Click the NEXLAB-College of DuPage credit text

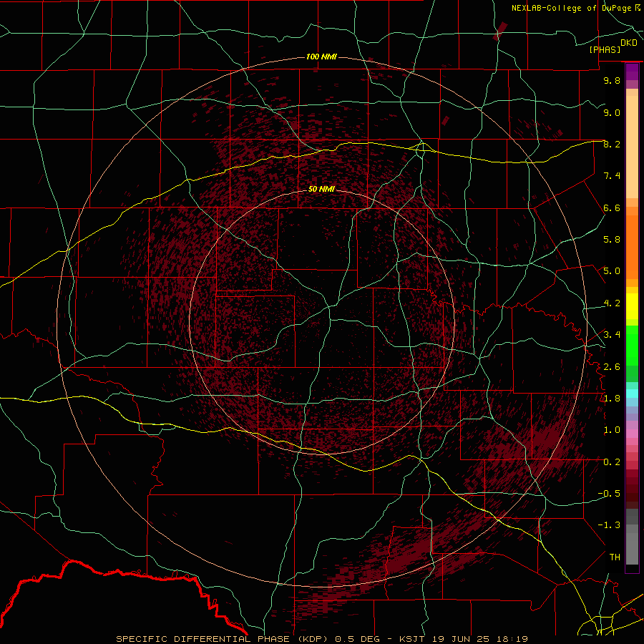coord(571,8)
